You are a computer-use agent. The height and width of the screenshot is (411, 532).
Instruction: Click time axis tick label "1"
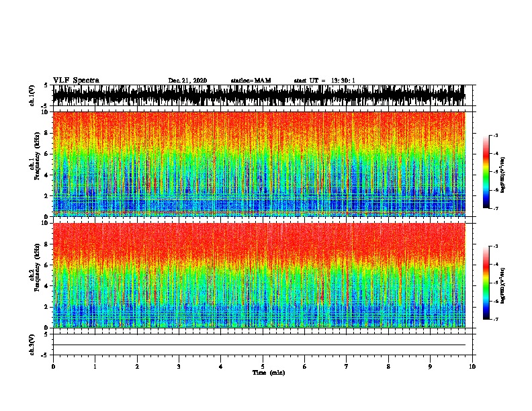[95, 367]
